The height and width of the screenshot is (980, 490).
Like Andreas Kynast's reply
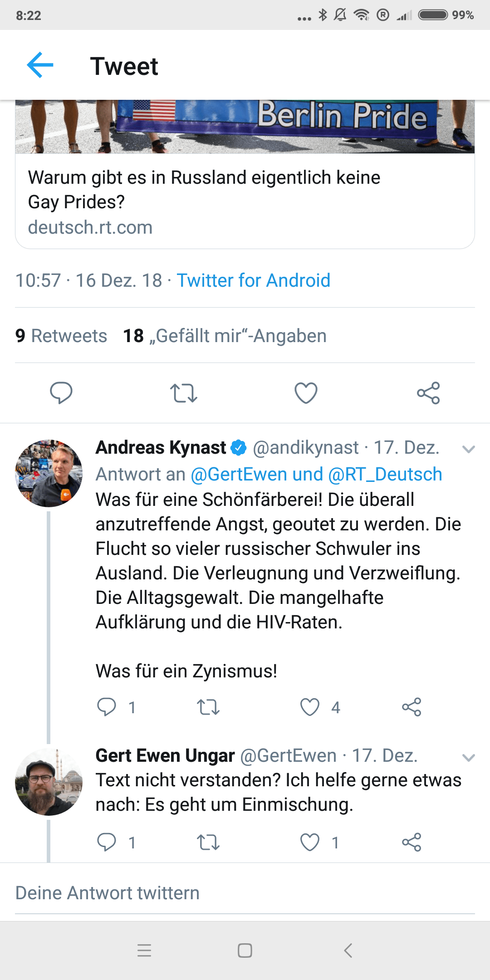[x=310, y=706]
